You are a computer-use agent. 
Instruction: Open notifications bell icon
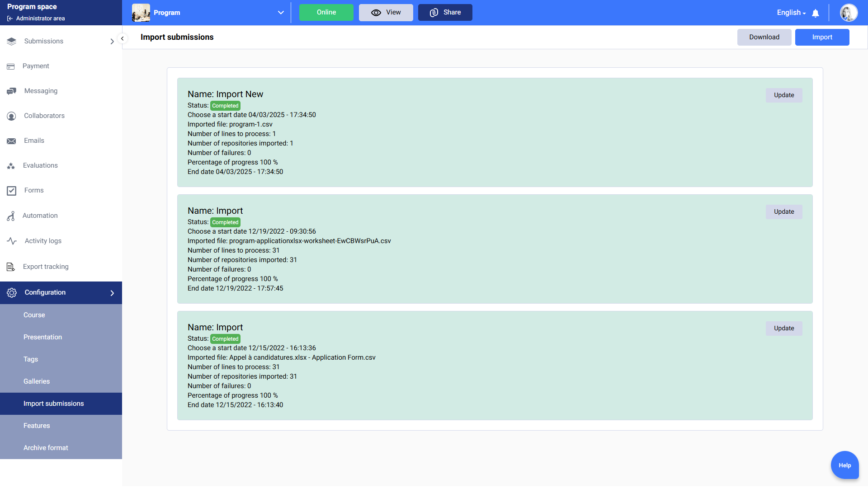click(816, 13)
